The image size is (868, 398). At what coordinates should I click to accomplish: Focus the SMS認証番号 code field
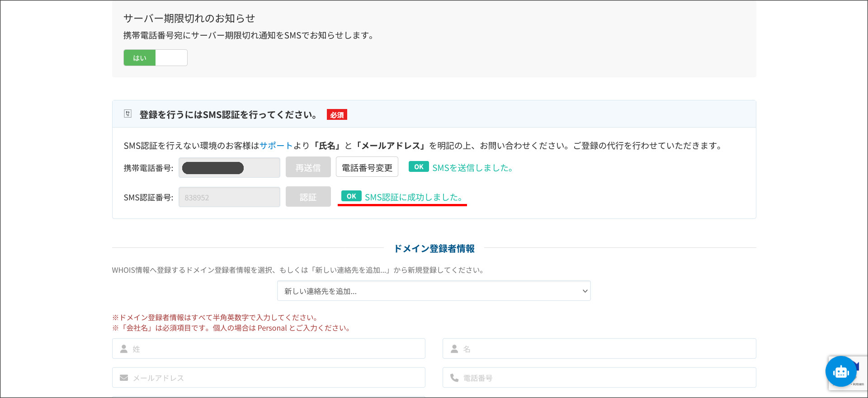(229, 197)
